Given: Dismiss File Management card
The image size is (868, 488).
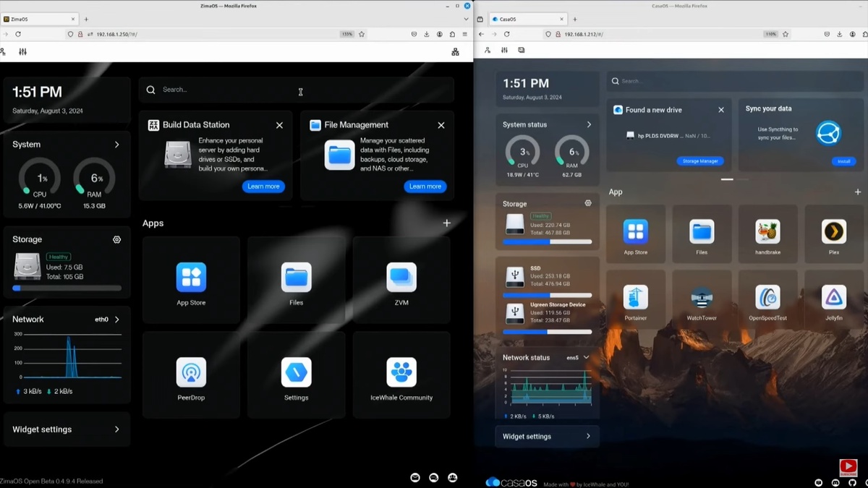Looking at the screenshot, I should click(x=441, y=125).
